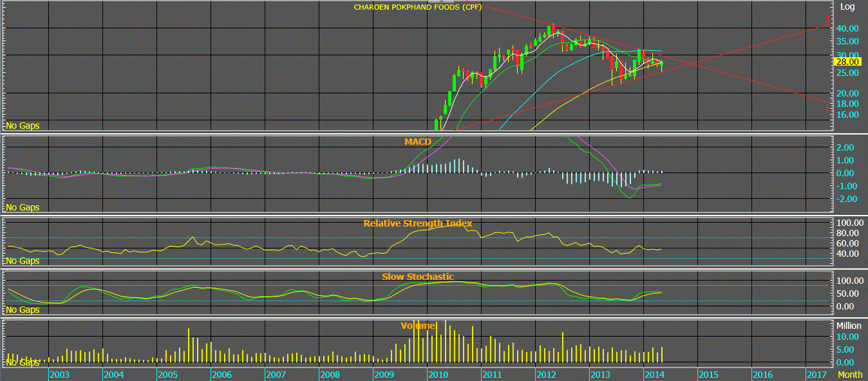This screenshot has width=868, height=381.
Task: Select the 25.00 price axis label
Action: [x=847, y=72]
